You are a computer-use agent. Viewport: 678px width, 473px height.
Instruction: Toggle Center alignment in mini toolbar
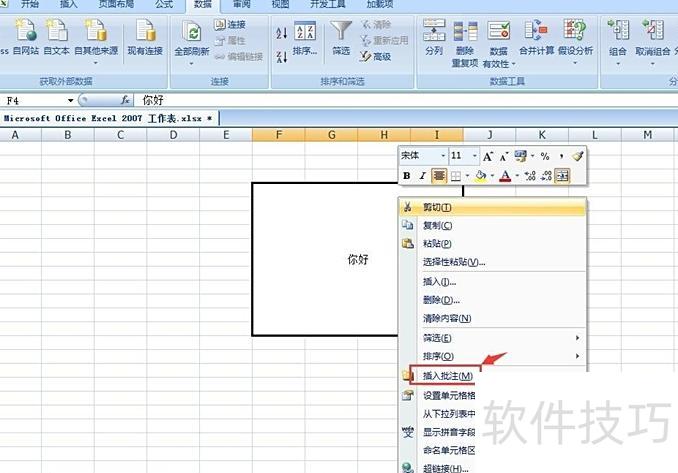pyautogui.click(x=439, y=176)
